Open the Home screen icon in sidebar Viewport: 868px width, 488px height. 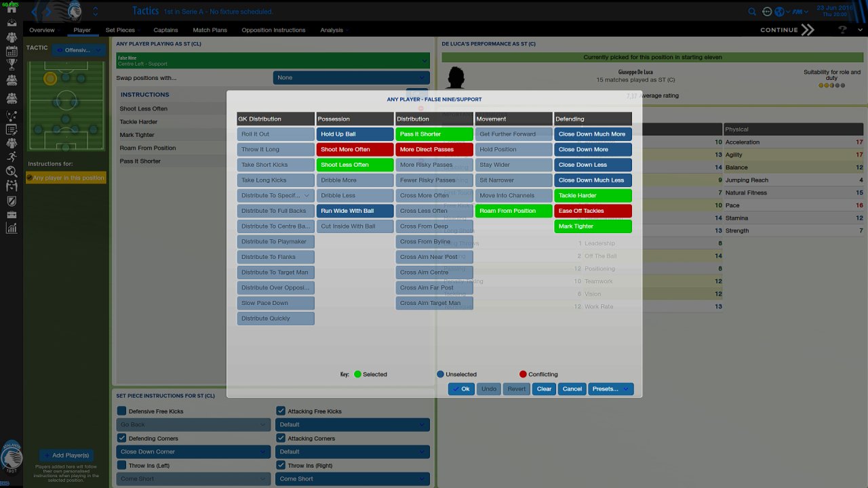point(12,8)
